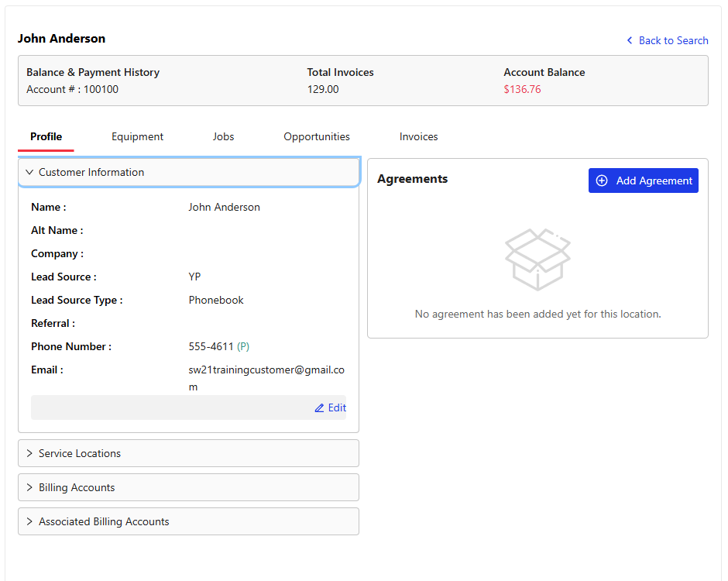728x581 pixels.
Task: Click the Agreements panel heading
Action: tap(412, 179)
